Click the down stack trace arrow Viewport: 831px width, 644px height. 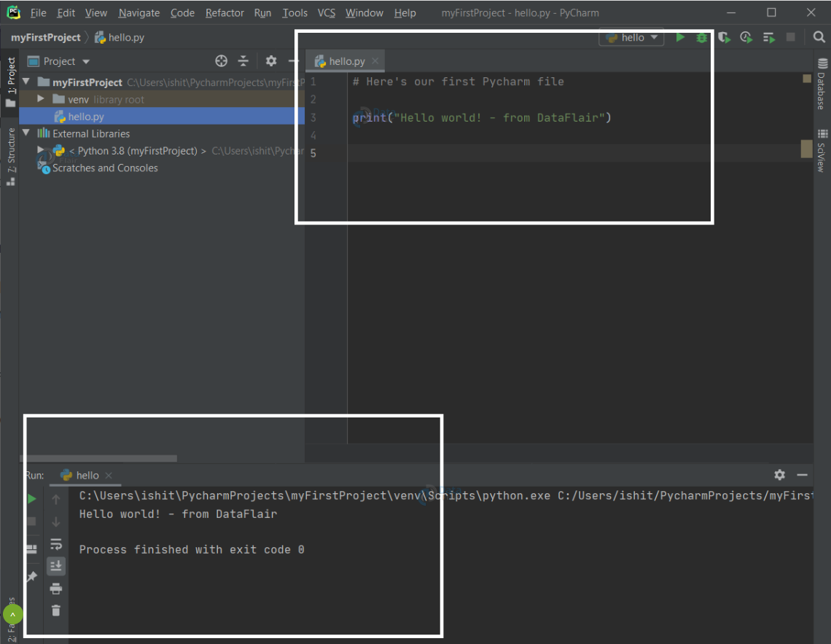(55, 522)
